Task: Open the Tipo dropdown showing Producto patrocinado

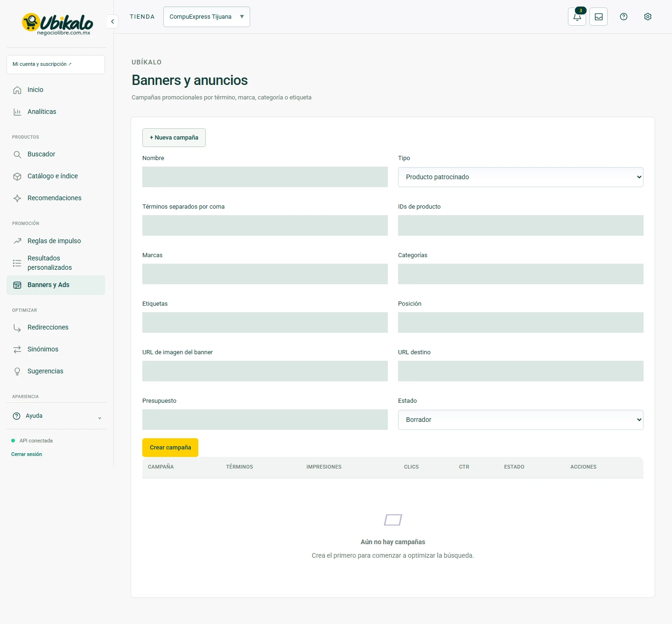Action: (x=520, y=177)
